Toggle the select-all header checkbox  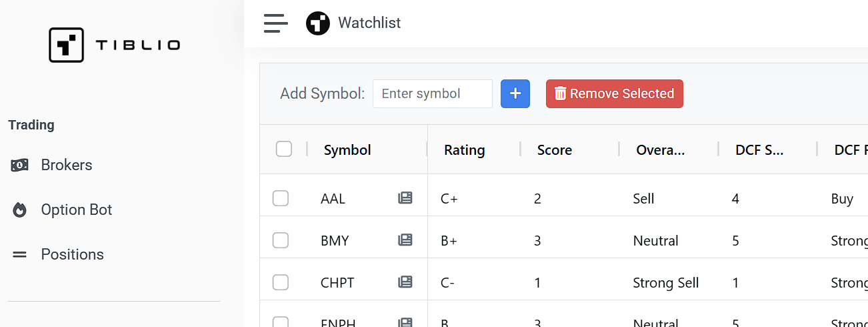click(x=284, y=149)
